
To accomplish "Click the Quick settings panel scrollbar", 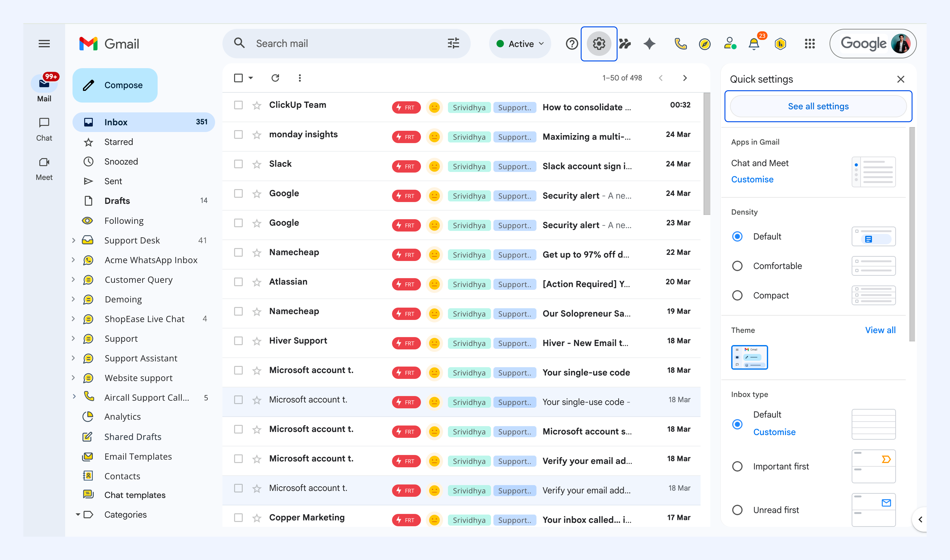I will [x=912, y=234].
